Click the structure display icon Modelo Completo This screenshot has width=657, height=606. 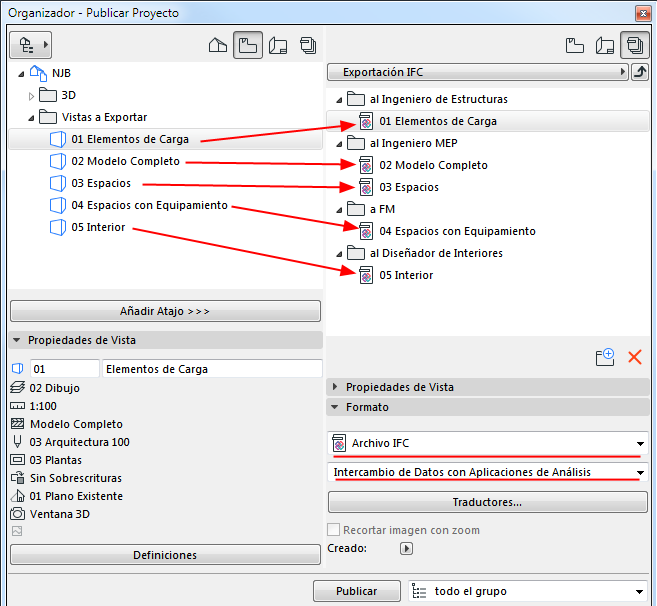pyautogui.click(x=17, y=424)
